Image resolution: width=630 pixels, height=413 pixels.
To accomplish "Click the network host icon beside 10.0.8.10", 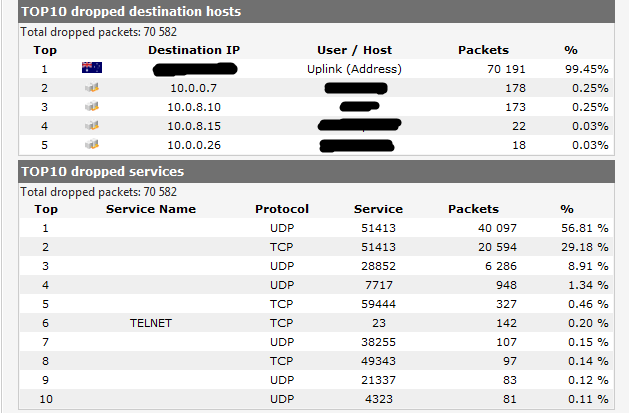I will [92, 106].
